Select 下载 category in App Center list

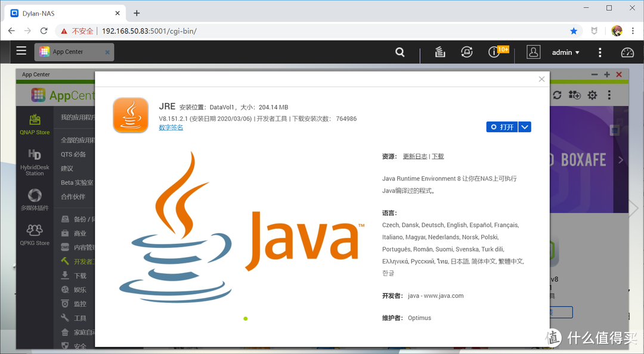pos(74,275)
